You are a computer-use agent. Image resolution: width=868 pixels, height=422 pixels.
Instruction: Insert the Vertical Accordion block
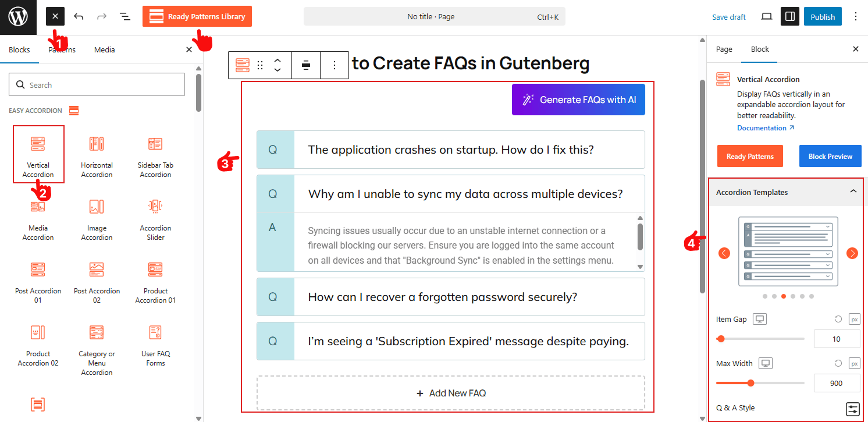(x=38, y=155)
